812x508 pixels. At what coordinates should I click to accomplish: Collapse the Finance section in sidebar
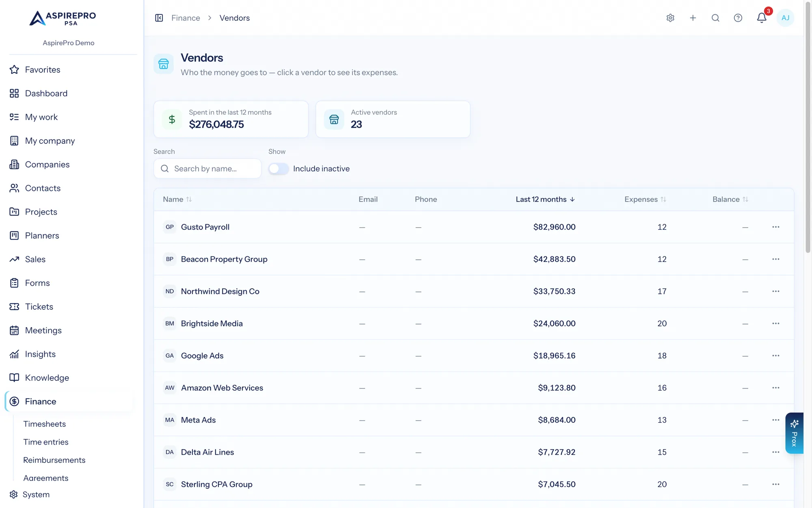pos(68,402)
